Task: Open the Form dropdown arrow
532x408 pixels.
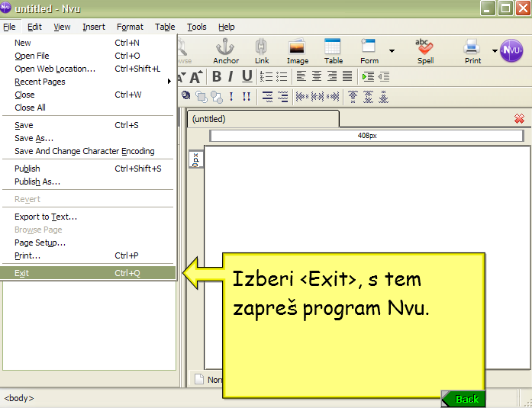Action: click(392, 51)
